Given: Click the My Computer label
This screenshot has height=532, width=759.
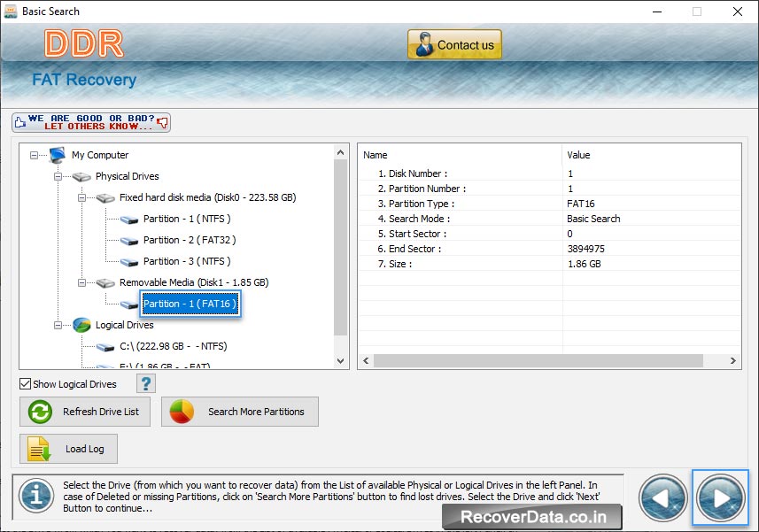Looking at the screenshot, I should (x=100, y=155).
